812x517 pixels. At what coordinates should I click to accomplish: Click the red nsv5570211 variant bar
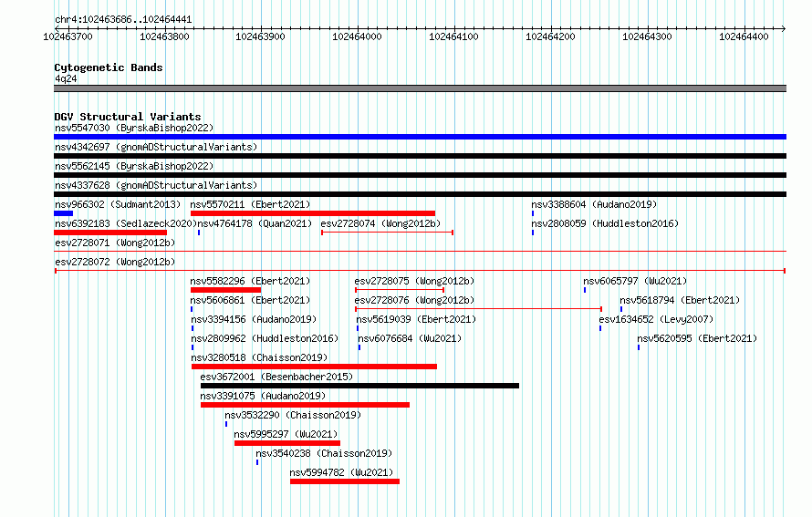[313, 213]
